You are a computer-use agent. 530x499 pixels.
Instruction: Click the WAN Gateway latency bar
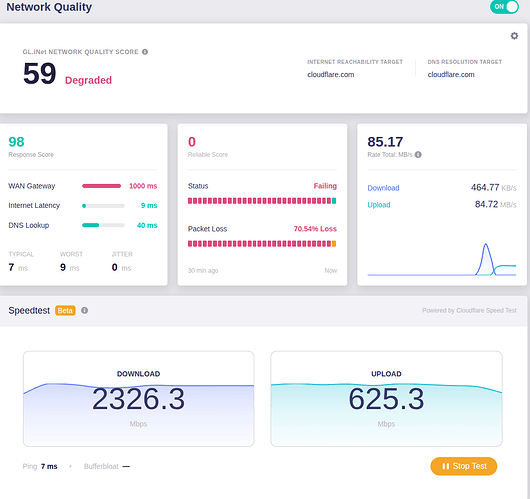pos(101,186)
